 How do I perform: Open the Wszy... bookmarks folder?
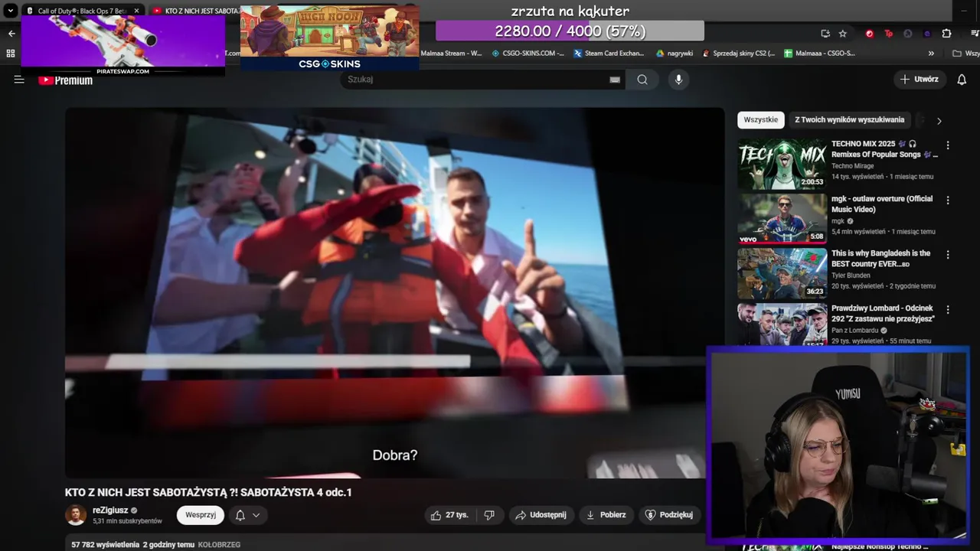[965, 54]
